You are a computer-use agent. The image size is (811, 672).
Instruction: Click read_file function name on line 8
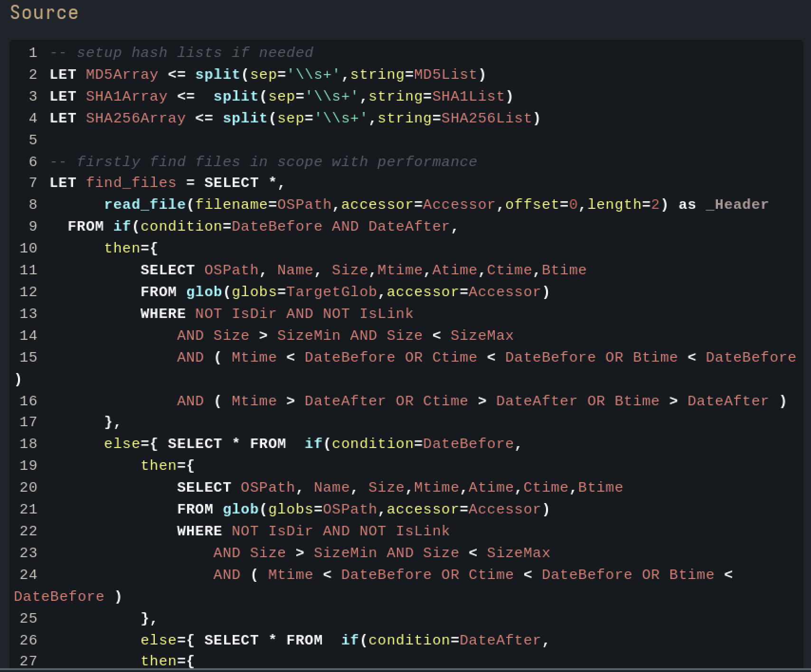(x=145, y=205)
